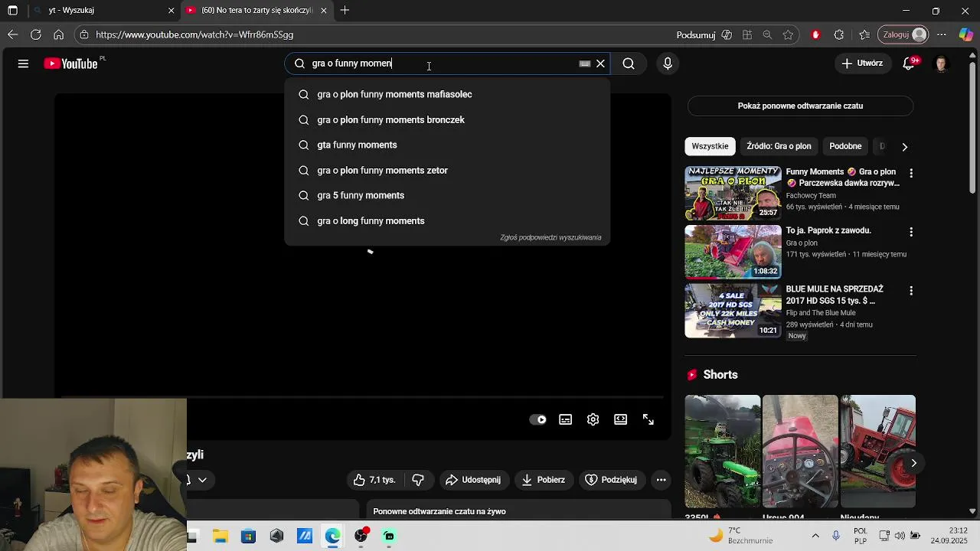Show next Shorts with the right arrow
The height and width of the screenshot is (551, 980).
click(913, 463)
